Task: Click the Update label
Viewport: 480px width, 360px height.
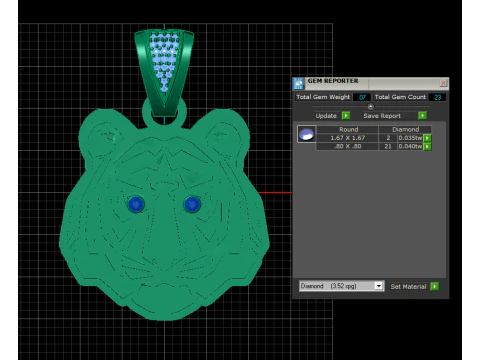Action: 326,116
